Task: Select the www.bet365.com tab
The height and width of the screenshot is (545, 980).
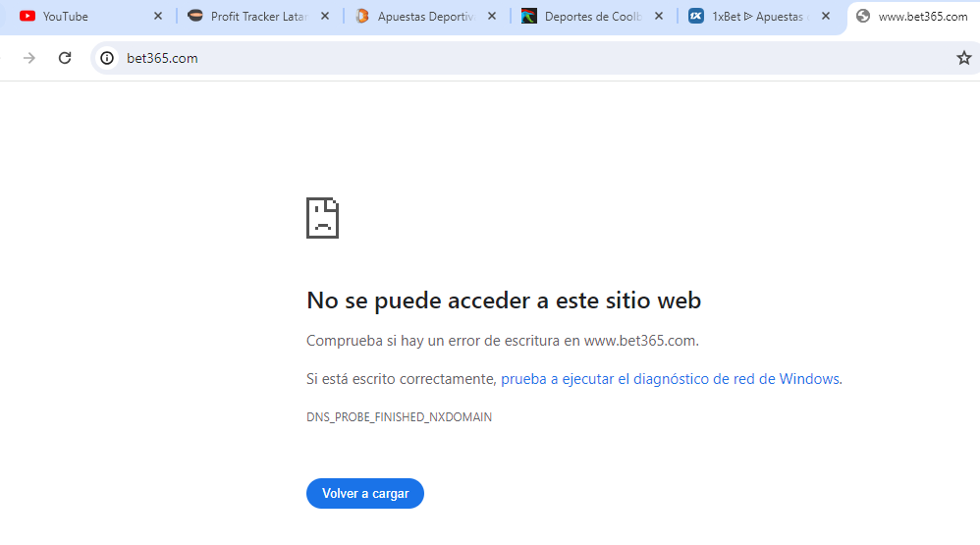Action: (914, 17)
